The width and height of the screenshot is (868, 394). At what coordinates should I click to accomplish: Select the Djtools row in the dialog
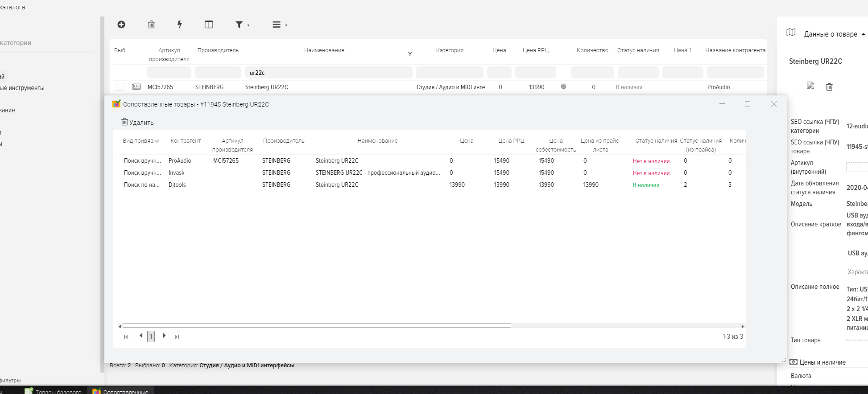[432, 185]
